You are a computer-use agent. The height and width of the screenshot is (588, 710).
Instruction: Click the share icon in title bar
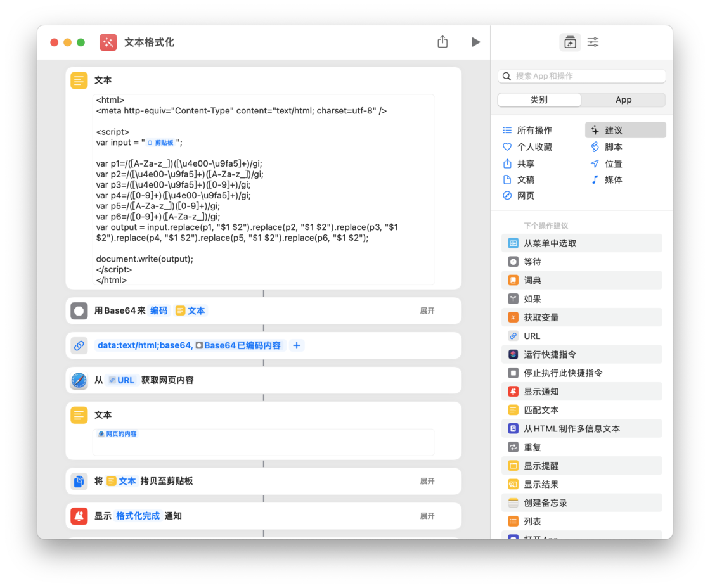tap(442, 42)
